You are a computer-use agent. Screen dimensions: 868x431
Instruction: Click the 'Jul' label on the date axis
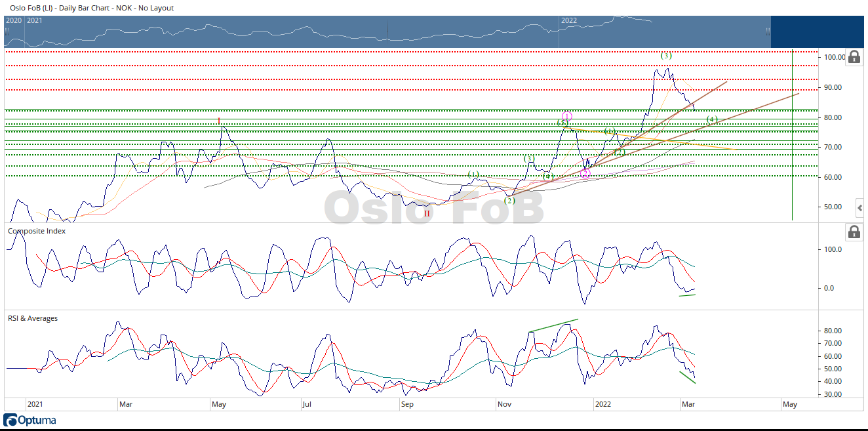307,404
